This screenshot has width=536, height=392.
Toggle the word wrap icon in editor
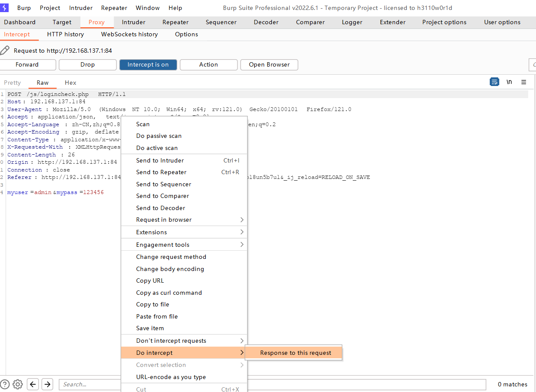495,82
